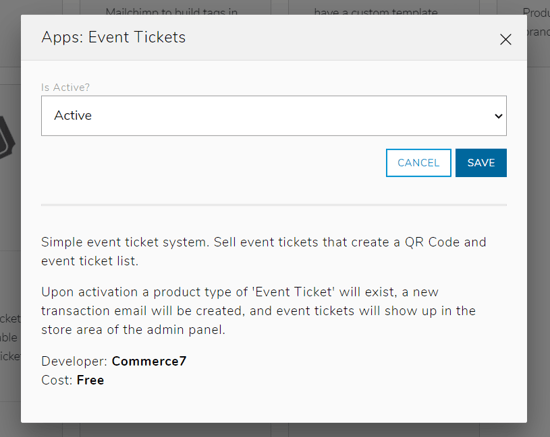This screenshot has width=550, height=437.
Task: Click the Commerce7 developer name
Action: point(149,361)
